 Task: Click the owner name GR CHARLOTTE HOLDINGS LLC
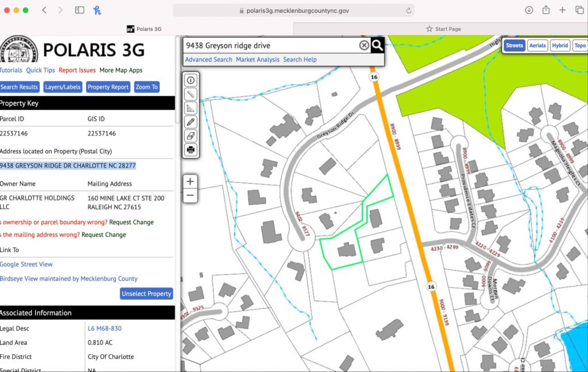pos(37,202)
